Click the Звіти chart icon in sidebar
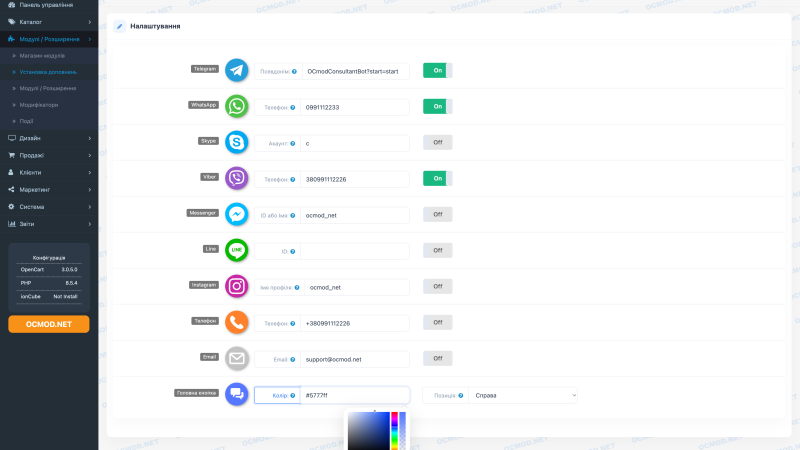 pyautogui.click(x=11, y=223)
